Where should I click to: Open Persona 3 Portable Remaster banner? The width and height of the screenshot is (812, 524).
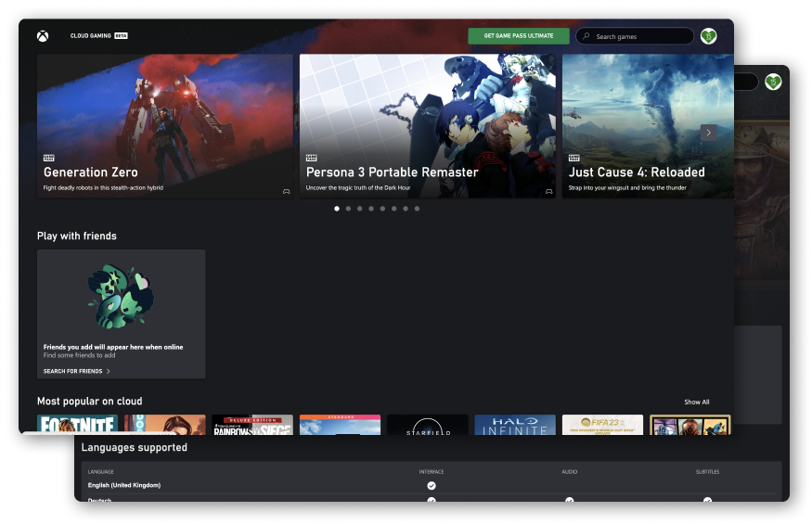pos(427,126)
